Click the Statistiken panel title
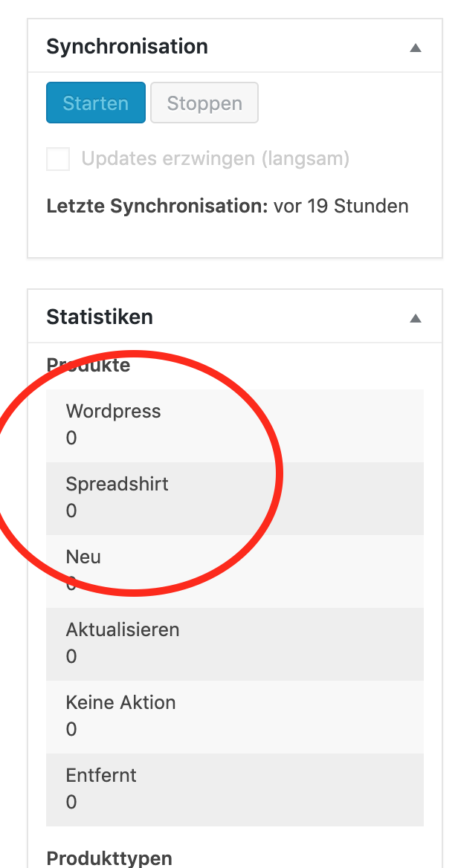Viewport: 458px width, 868px height. click(x=100, y=317)
